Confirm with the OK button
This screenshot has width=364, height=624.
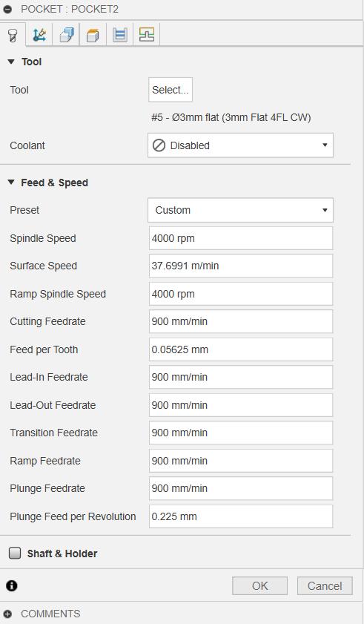(259, 586)
